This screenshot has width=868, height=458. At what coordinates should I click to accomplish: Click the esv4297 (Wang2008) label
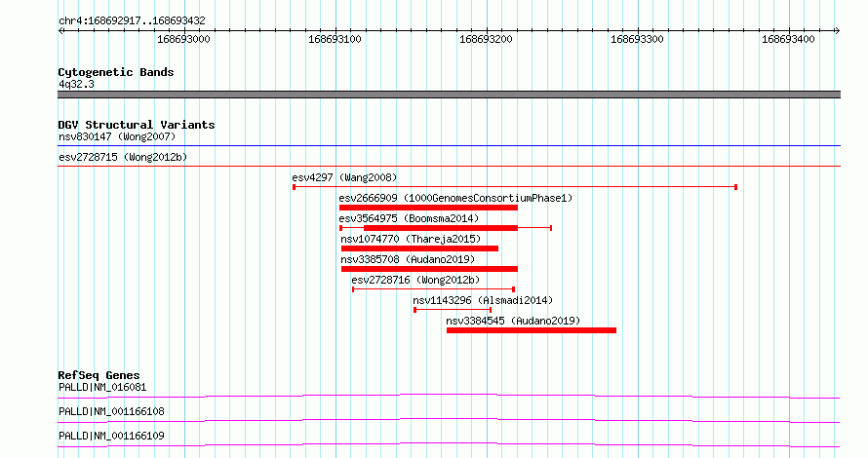point(344,177)
